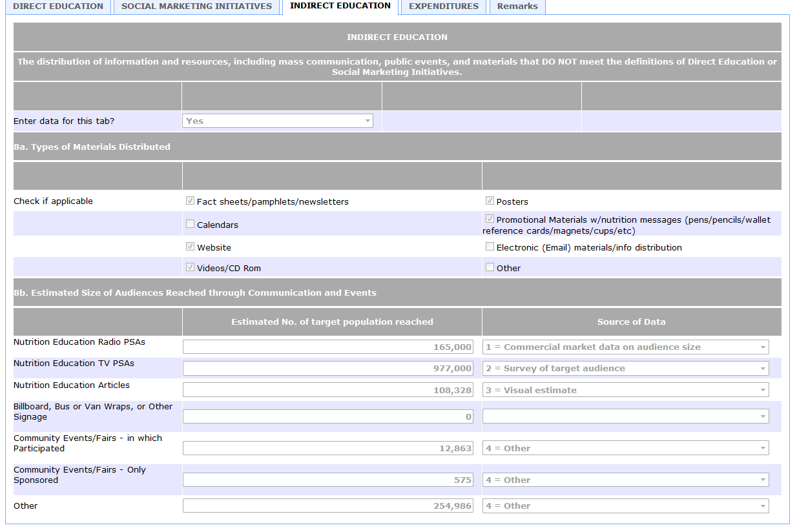
Task: Open the Expenditures tab
Action: tap(444, 6)
